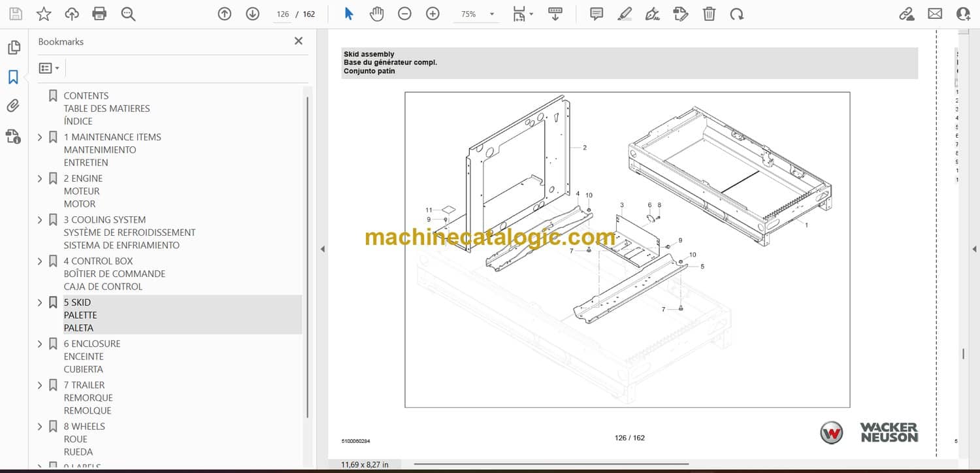
Task: Expand the right tools pane arrow
Action: [x=975, y=249]
